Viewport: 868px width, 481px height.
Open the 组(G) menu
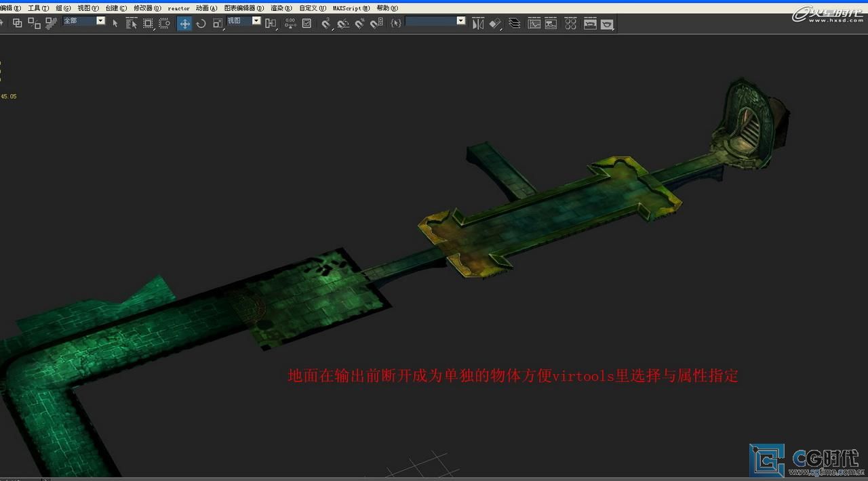63,8
